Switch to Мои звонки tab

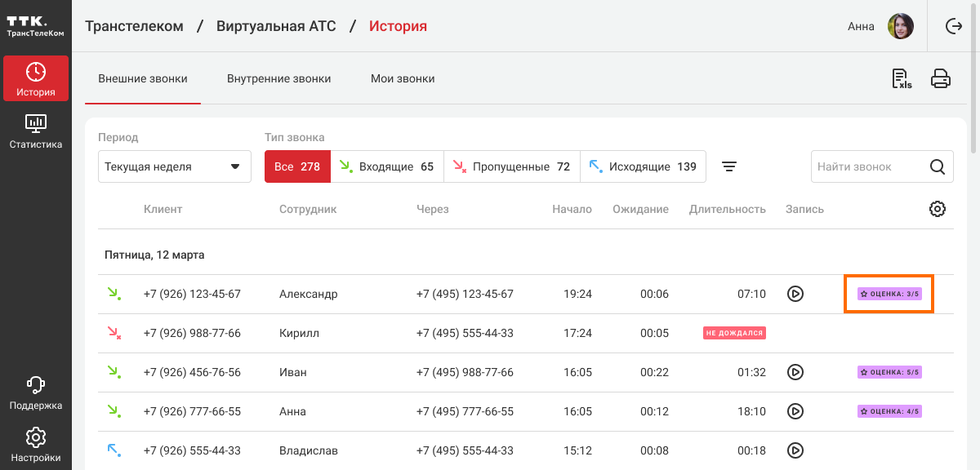(x=403, y=79)
